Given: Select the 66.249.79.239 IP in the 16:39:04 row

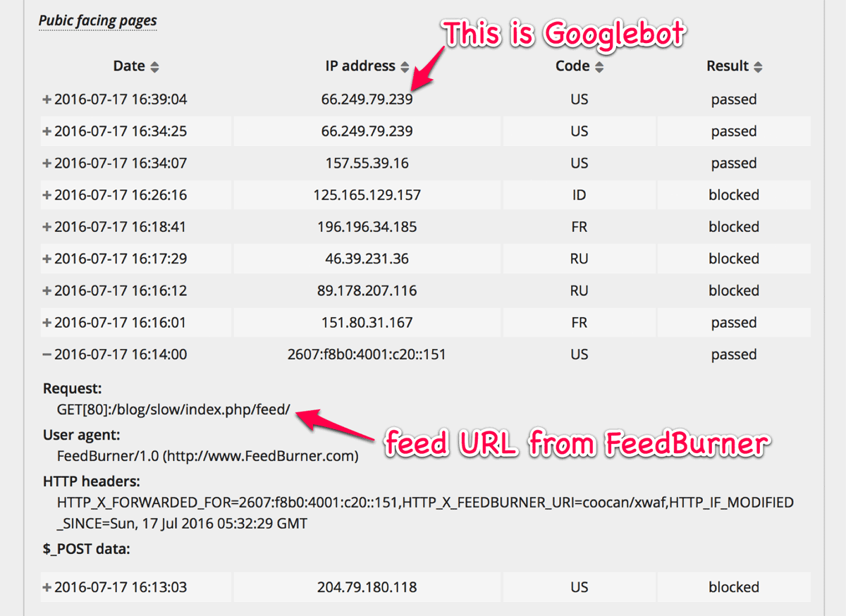Looking at the screenshot, I should 367,99.
